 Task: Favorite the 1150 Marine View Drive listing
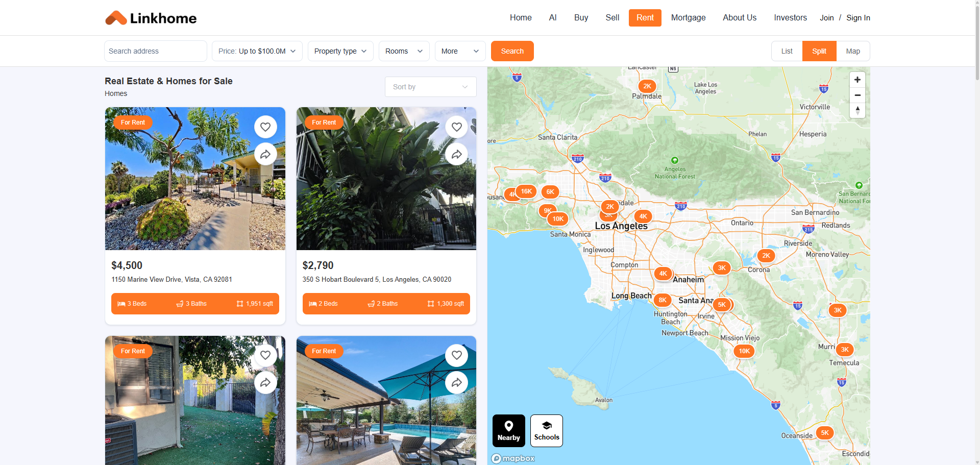265,127
